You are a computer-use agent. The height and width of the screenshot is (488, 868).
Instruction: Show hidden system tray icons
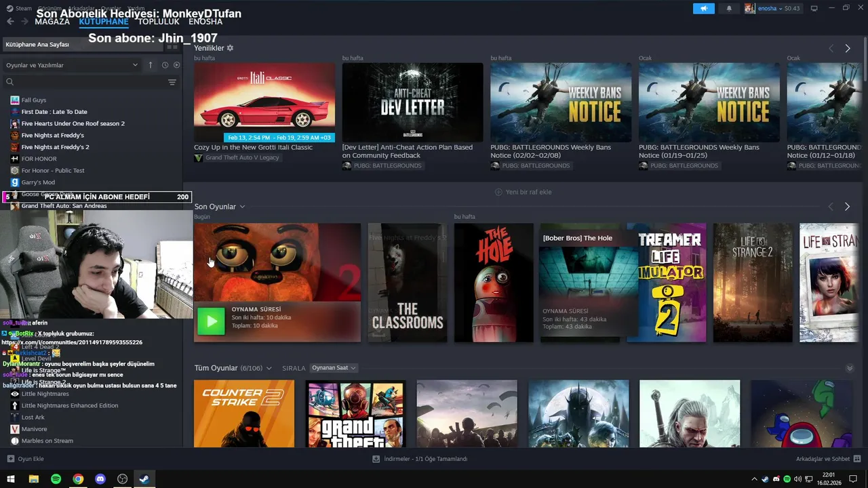tap(754, 479)
